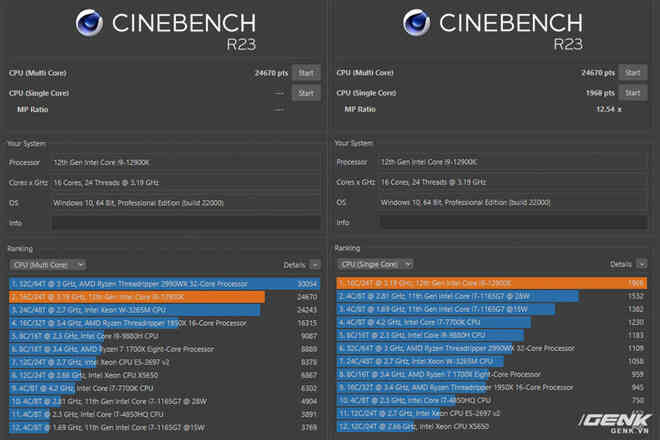The width and height of the screenshot is (660, 440).
Task: Click the OS value text in the left window
Action: [138, 203]
